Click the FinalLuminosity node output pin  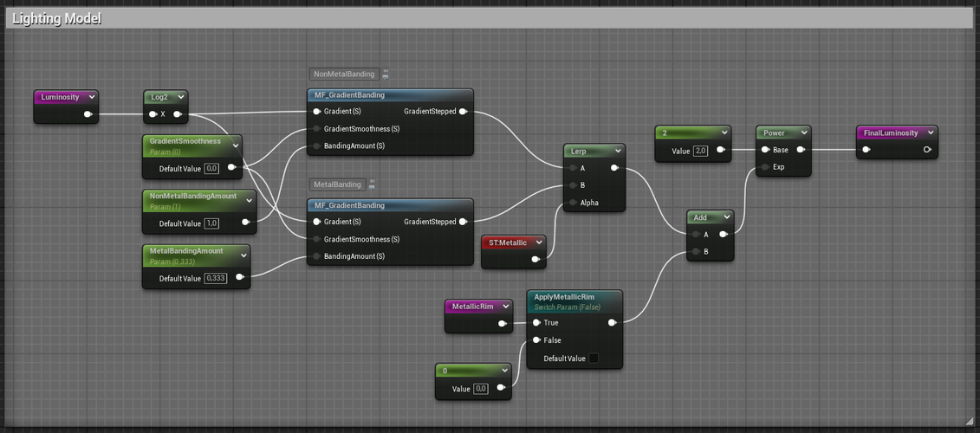coord(927,150)
